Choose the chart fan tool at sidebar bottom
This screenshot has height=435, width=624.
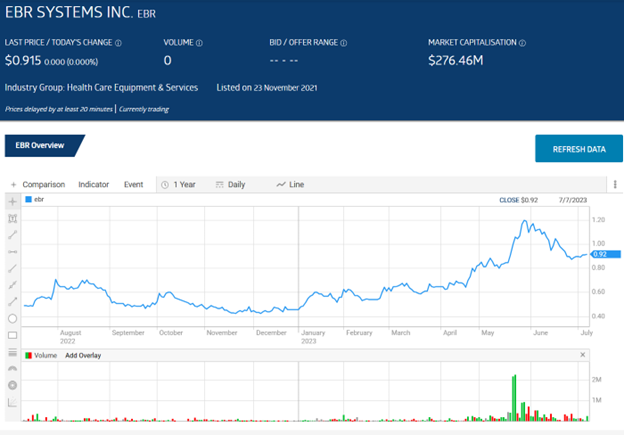click(13, 403)
